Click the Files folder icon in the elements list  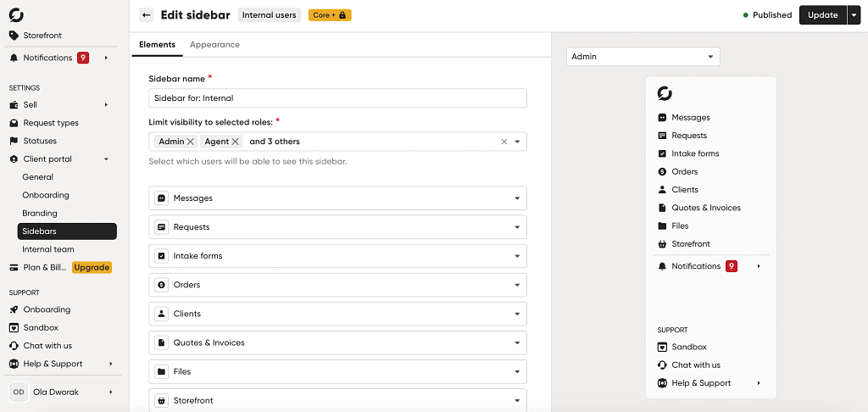tap(162, 371)
